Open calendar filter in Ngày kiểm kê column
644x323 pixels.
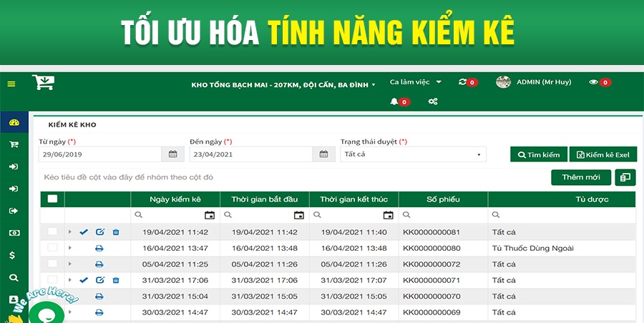(x=210, y=215)
